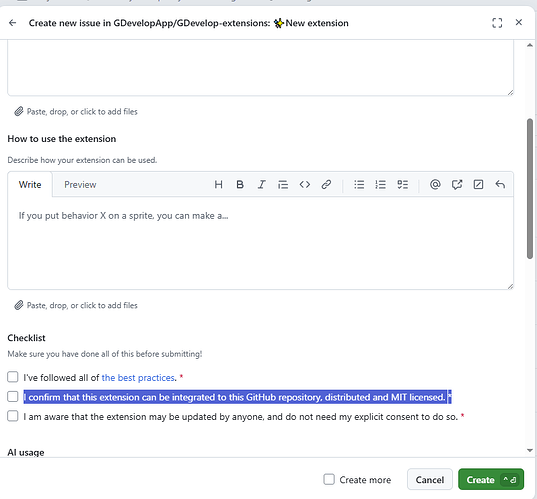Check 'I've followed all of the best practices'
This screenshot has height=499, width=537.
coord(13,377)
